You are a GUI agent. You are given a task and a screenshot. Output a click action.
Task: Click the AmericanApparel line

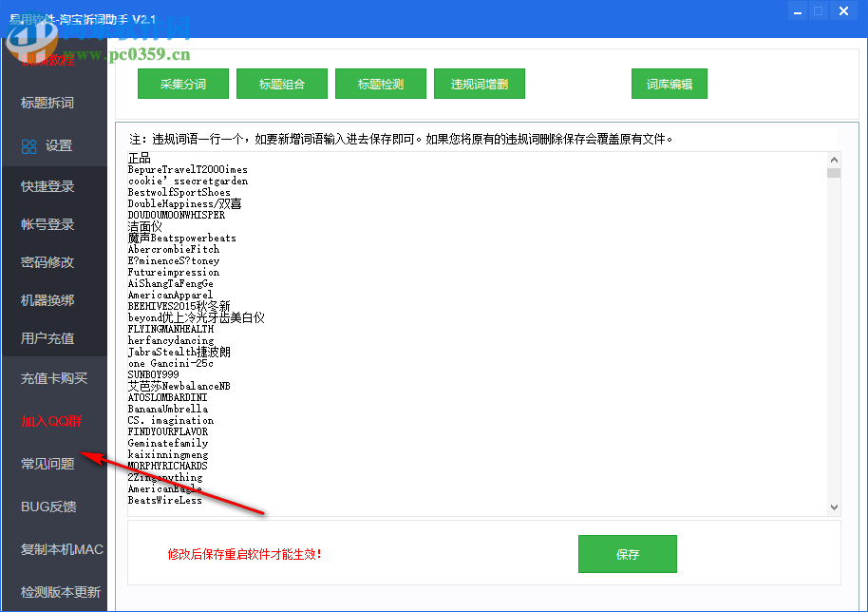[x=171, y=296]
